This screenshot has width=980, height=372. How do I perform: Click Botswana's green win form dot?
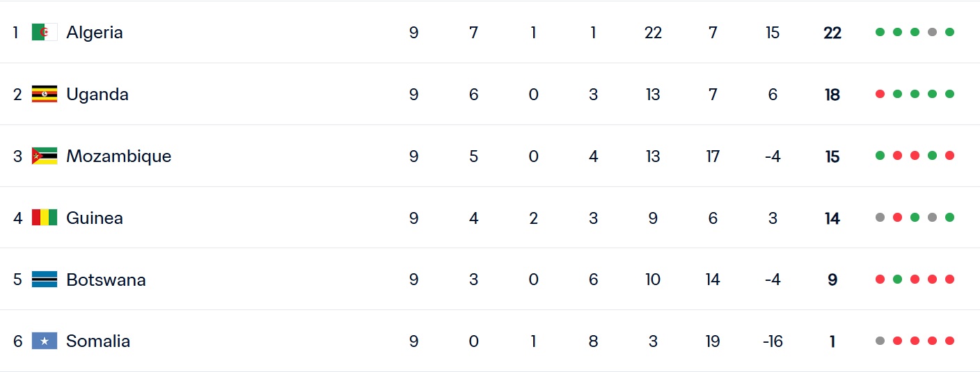pyautogui.click(x=898, y=280)
